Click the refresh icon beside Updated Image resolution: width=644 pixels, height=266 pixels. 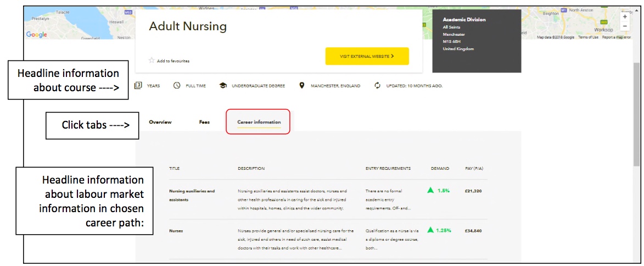(377, 86)
